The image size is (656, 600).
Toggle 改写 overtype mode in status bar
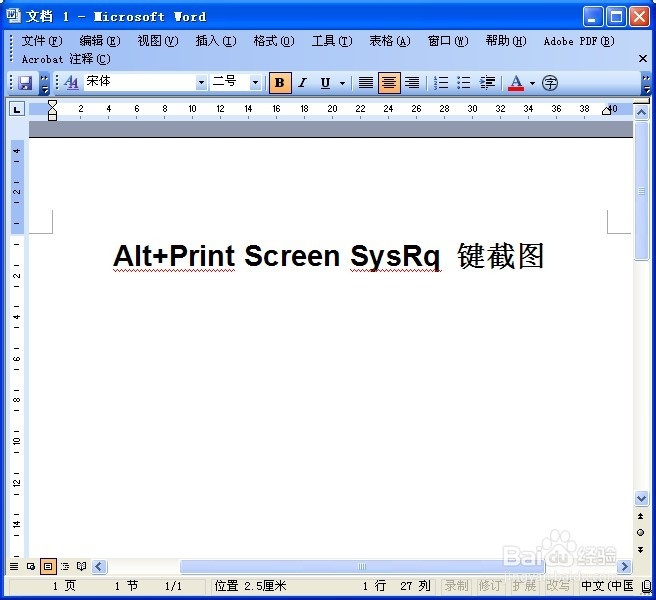point(558,586)
